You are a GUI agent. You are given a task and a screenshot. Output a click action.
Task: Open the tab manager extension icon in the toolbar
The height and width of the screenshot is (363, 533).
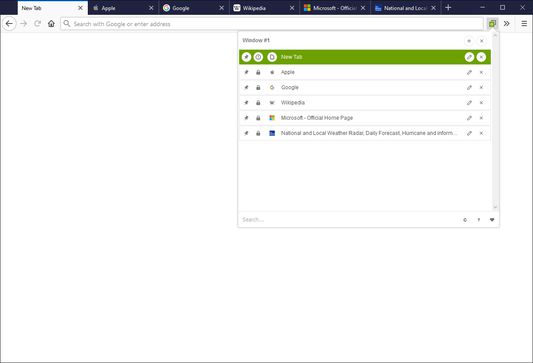[x=492, y=23]
